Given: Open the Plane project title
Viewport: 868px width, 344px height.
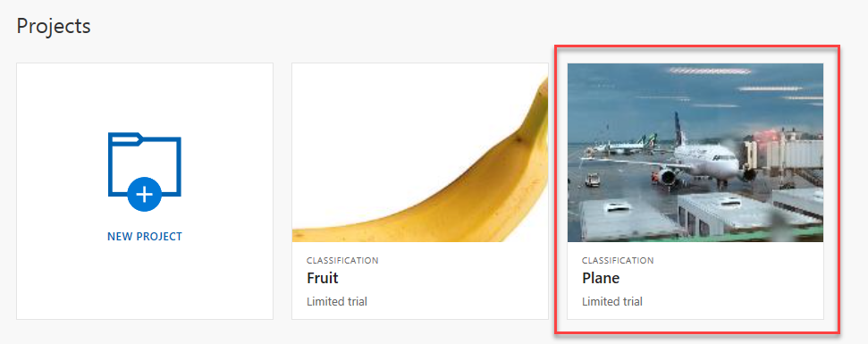Looking at the screenshot, I should click(x=601, y=278).
